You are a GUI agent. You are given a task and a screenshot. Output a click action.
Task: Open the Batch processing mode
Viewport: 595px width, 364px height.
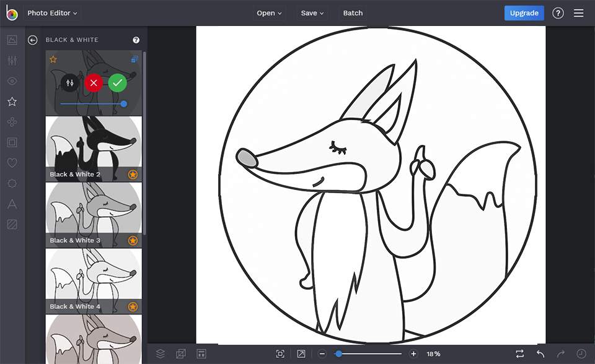[352, 12]
